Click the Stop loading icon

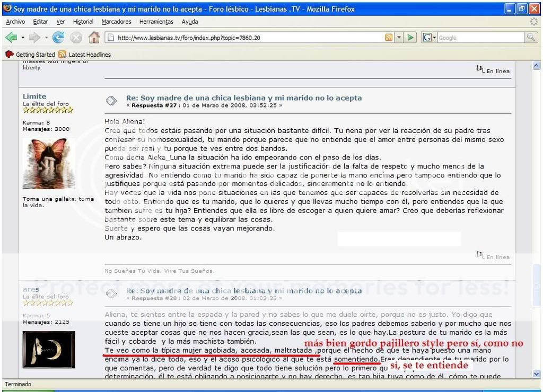[76, 38]
